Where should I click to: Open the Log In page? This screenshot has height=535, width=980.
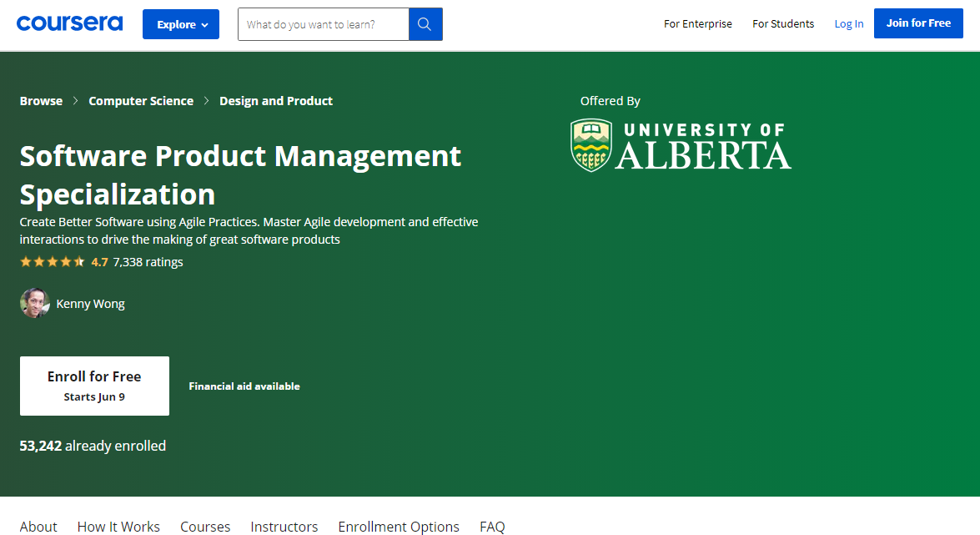click(848, 23)
